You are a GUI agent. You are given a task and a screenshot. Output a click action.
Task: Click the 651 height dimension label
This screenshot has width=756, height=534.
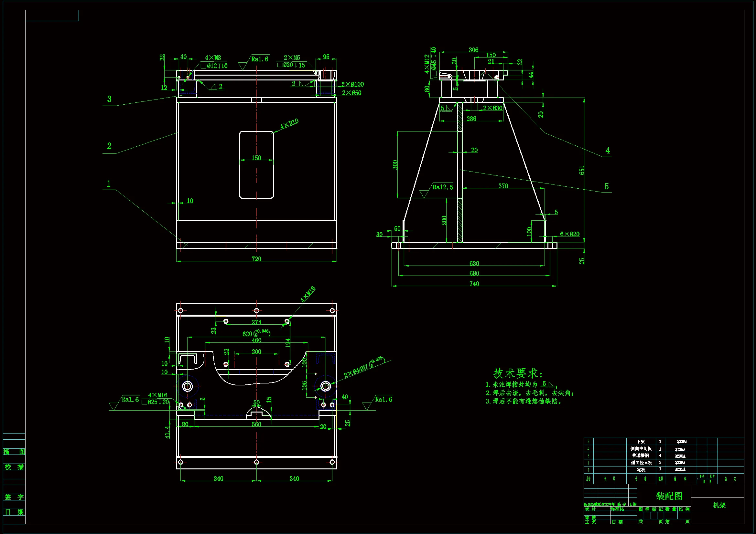point(582,171)
